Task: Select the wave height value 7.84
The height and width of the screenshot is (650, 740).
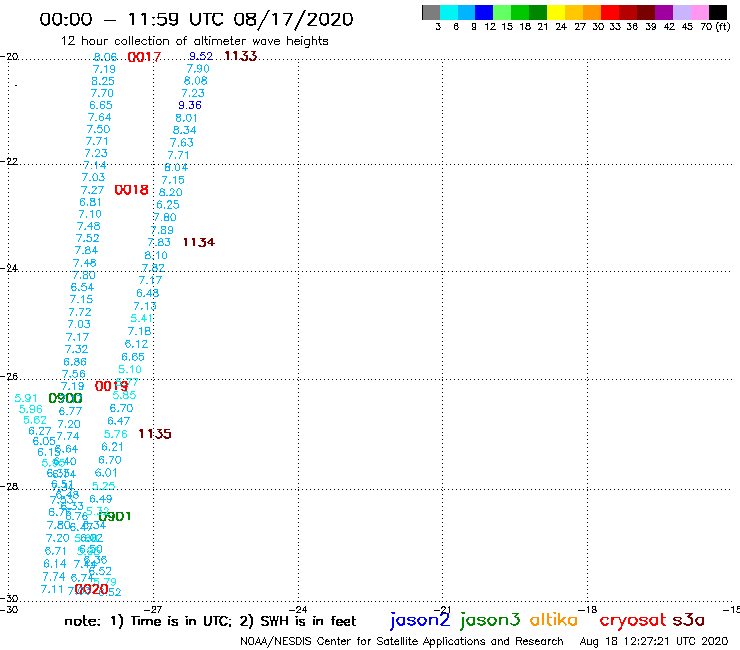Action: 86,251
